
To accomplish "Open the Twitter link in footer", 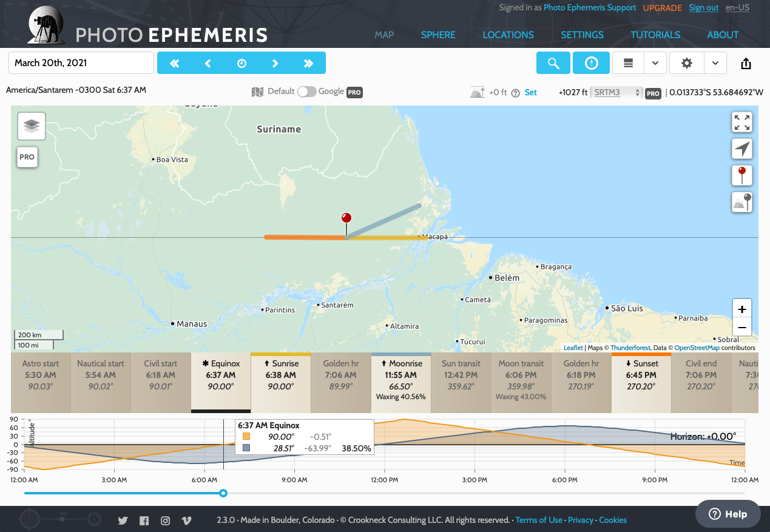I will click(x=123, y=520).
